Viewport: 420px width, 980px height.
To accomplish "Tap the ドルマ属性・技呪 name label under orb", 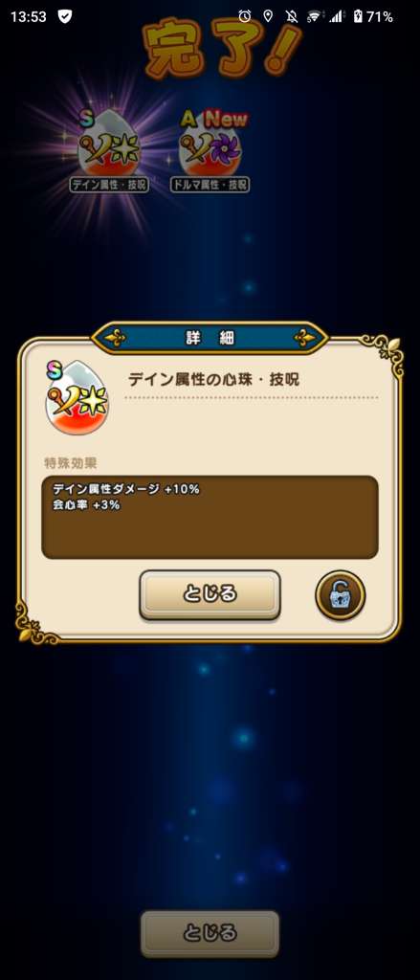I will [210, 185].
